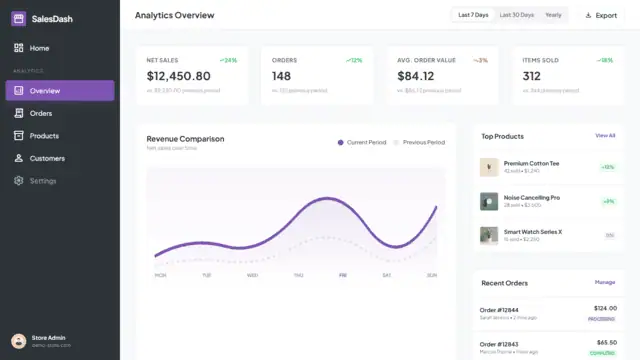Toggle Current Period legend dot
Screen dimensions: 640x360
[x=340, y=142]
